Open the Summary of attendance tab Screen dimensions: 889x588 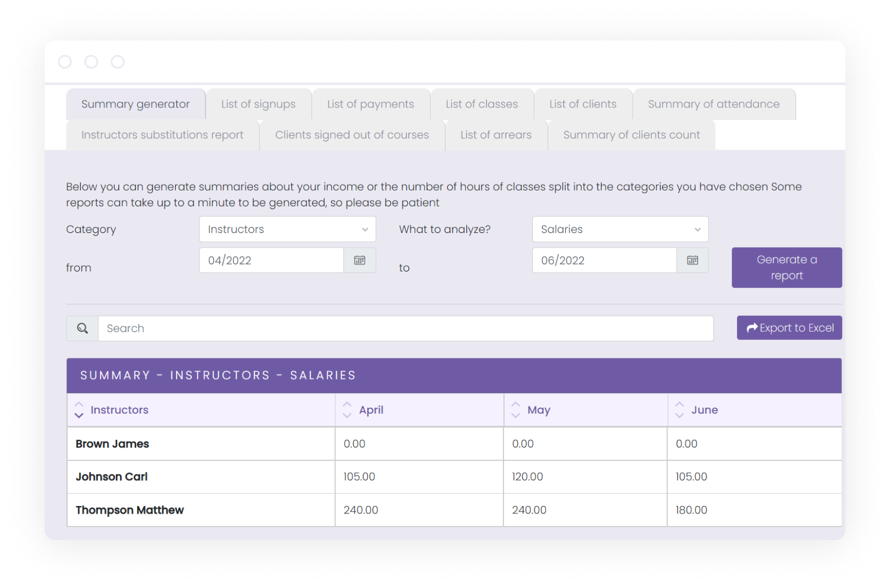[x=713, y=103]
